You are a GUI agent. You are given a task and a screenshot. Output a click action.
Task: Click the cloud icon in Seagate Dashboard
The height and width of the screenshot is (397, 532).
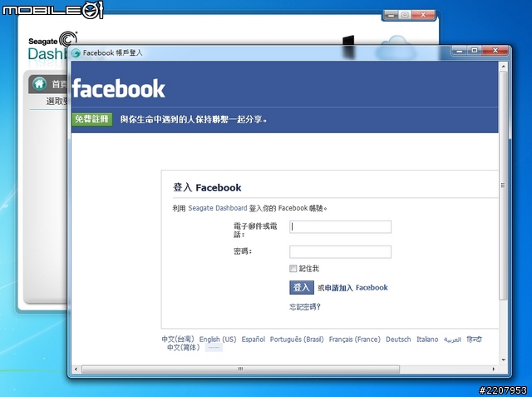coord(397,47)
